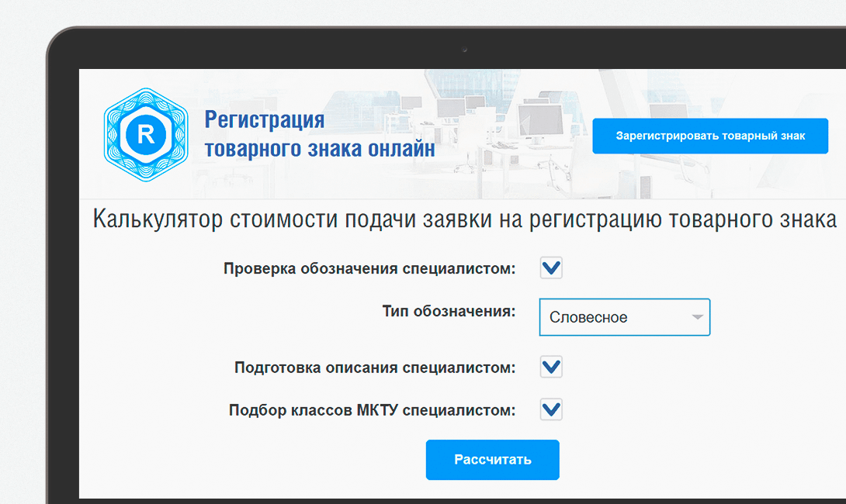Click the 'Проверка обозначения специалистом:' label
The image size is (846, 504).
(x=369, y=268)
